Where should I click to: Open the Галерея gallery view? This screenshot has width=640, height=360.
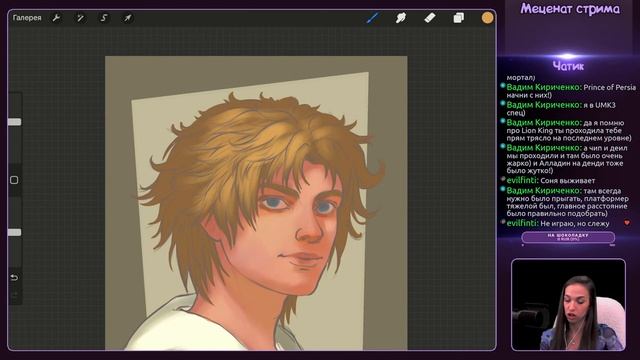coord(27,18)
